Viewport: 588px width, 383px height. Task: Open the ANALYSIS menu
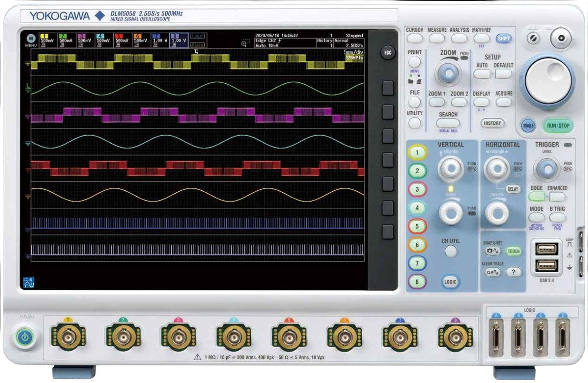(x=459, y=39)
